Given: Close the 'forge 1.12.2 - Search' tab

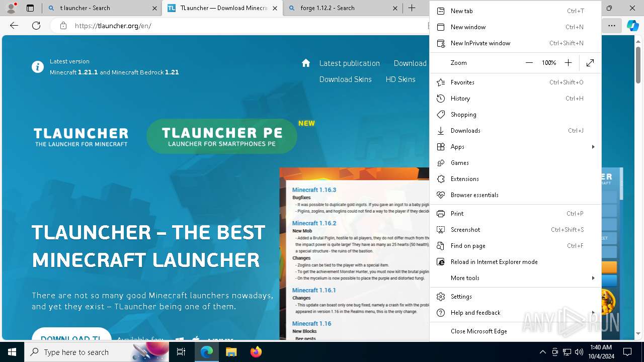Looking at the screenshot, I should 395,8.
